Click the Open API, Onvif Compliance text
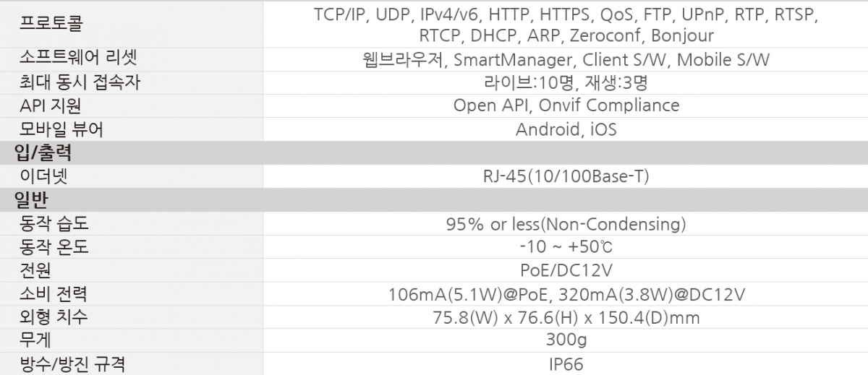Screen dimensions: 868x375 tap(566, 105)
